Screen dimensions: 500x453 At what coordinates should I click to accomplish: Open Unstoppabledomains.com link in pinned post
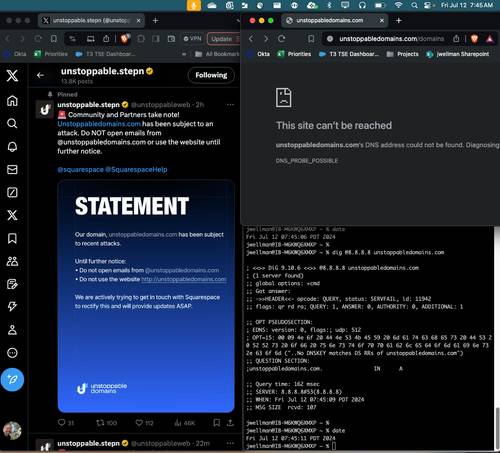pos(99,124)
